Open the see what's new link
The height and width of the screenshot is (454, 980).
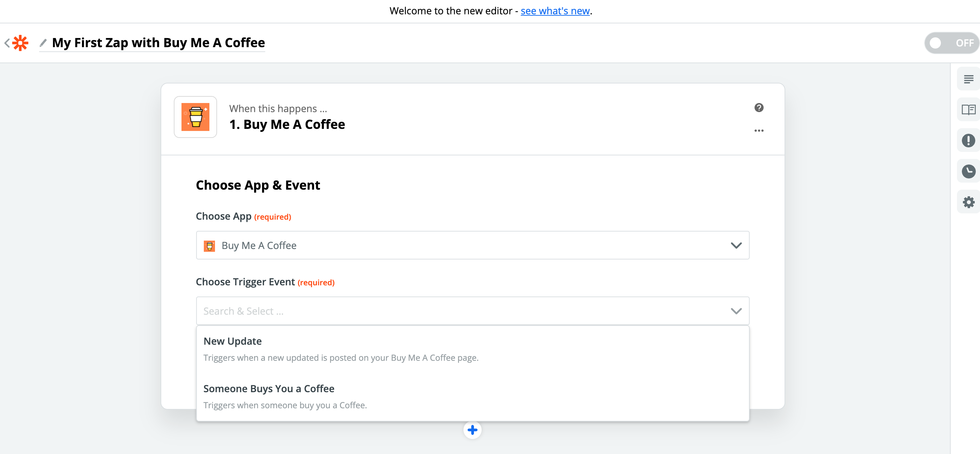pos(555,11)
